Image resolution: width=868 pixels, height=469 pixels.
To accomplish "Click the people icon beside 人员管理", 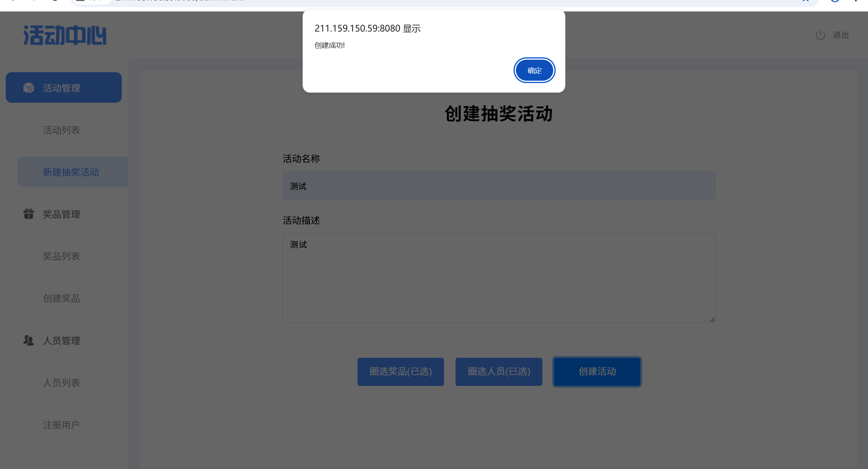I will coord(28,340).
